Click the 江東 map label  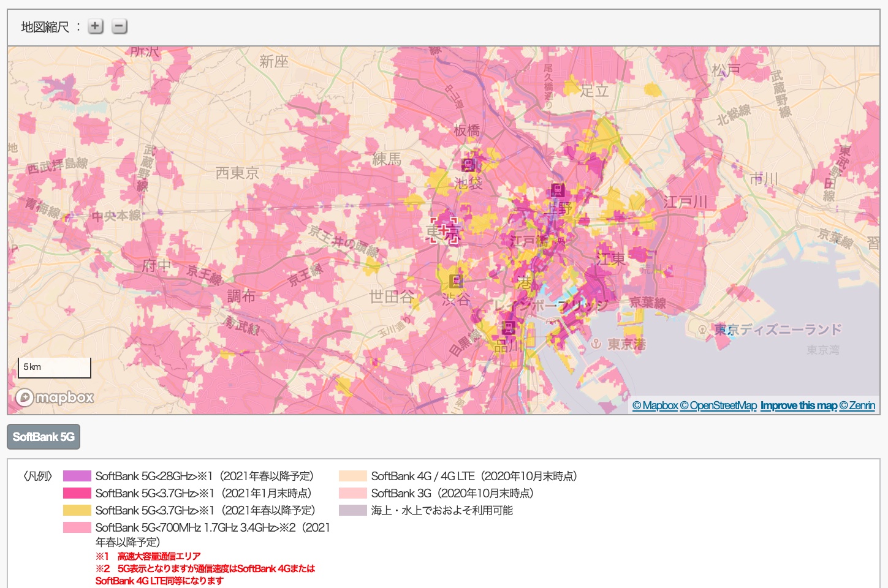[611, 258]
